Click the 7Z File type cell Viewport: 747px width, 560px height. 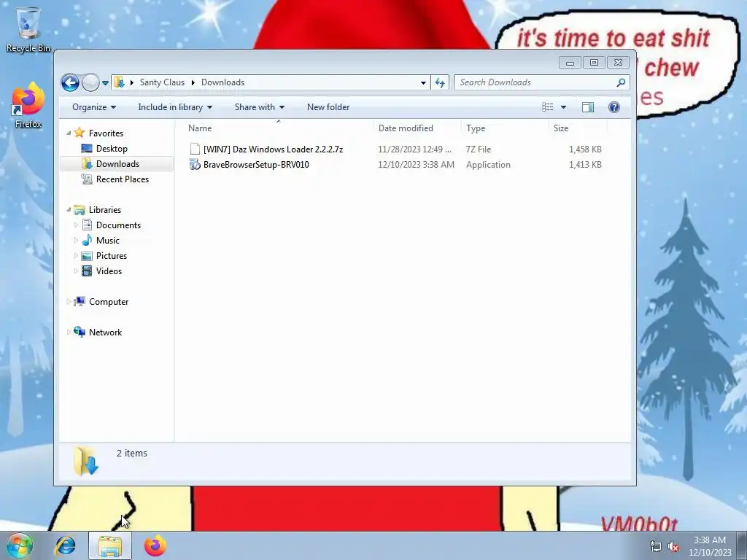point(479,149)
